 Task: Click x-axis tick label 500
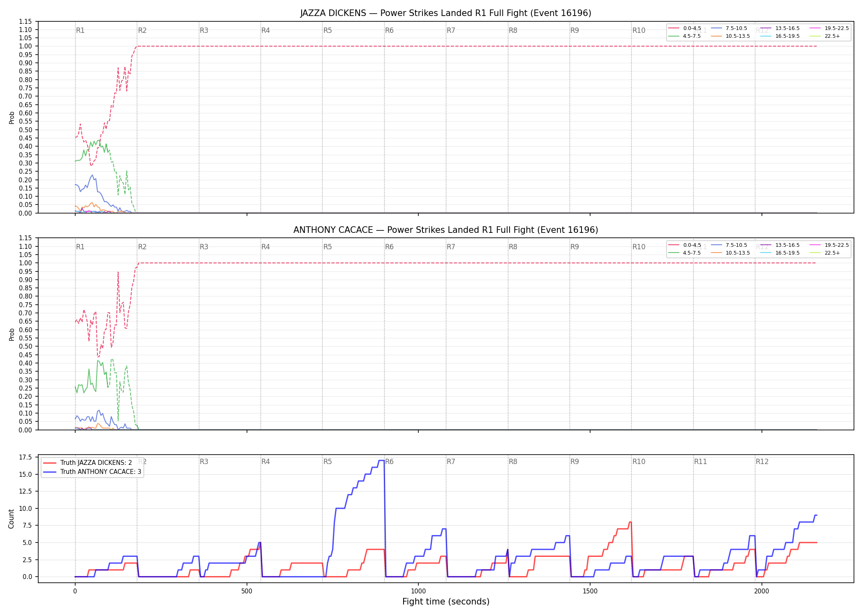tap(247, 591)
